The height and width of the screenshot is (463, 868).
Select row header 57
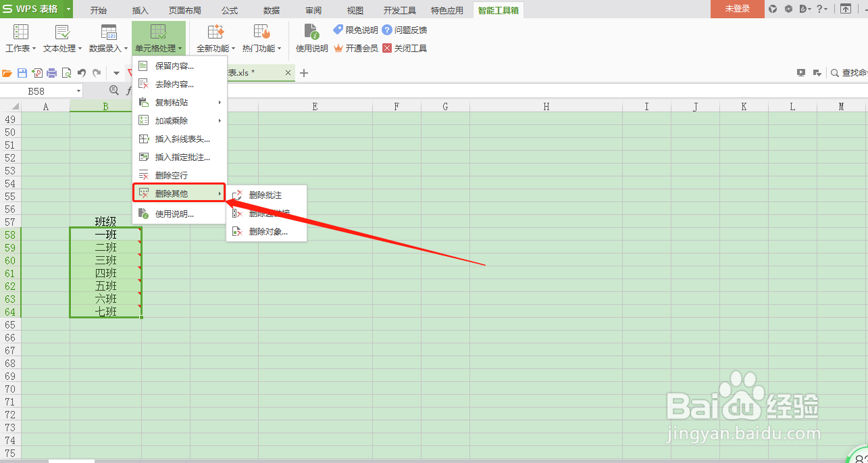click(10, 222)
